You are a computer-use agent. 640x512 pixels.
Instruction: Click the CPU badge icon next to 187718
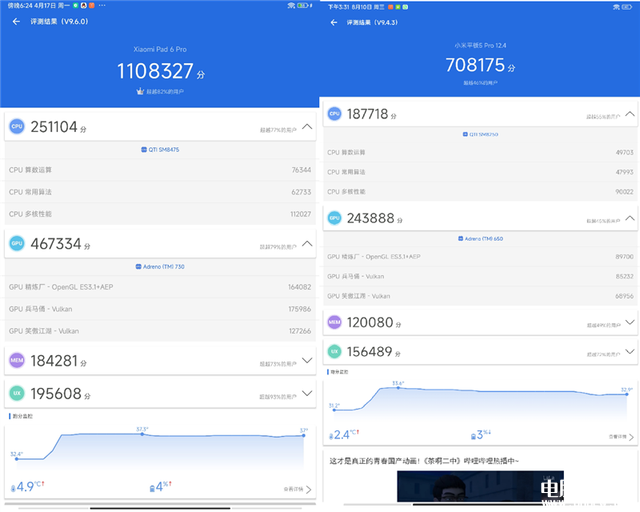coord(334,114)
